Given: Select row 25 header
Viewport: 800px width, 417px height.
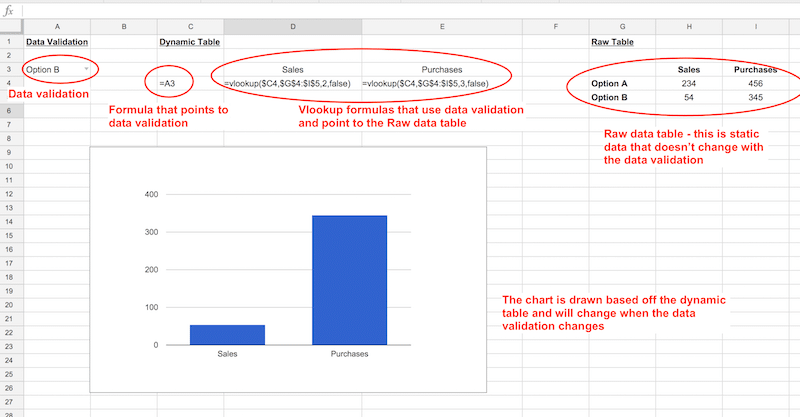Looking at the screenshot, I should [x=9, y=374].
